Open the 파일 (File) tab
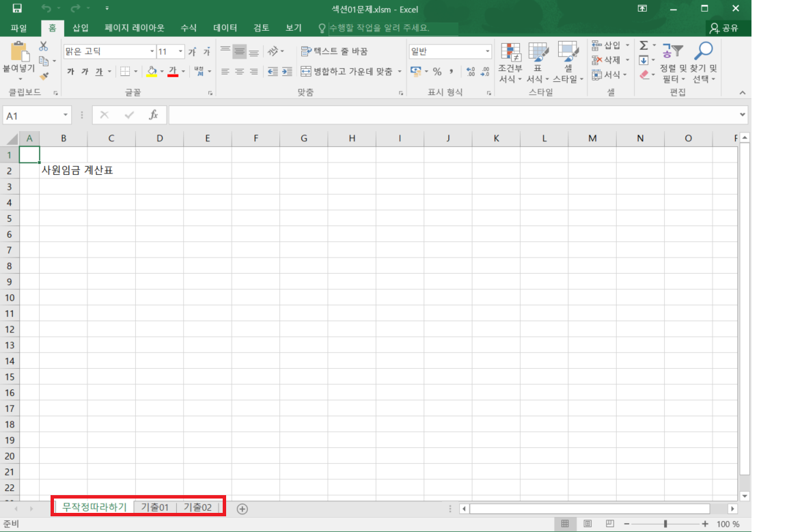Screen dimensions: 787x532 (x=18, y=28)
